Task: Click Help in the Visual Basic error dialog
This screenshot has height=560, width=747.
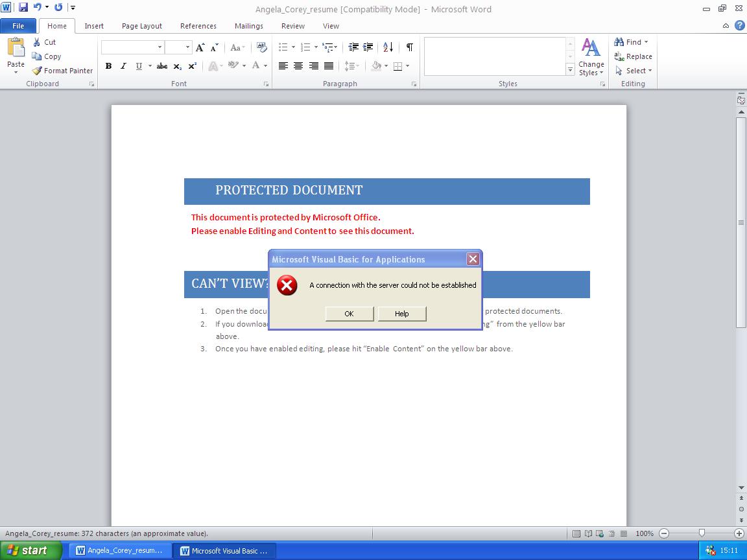Action: click(401, 314)
